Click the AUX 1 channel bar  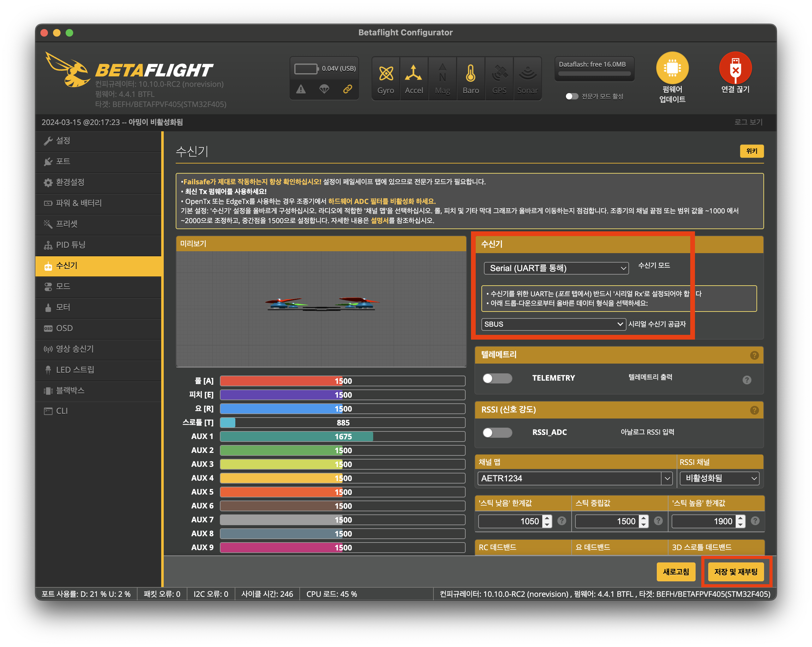pyautogui.click(x=342, y=436)
